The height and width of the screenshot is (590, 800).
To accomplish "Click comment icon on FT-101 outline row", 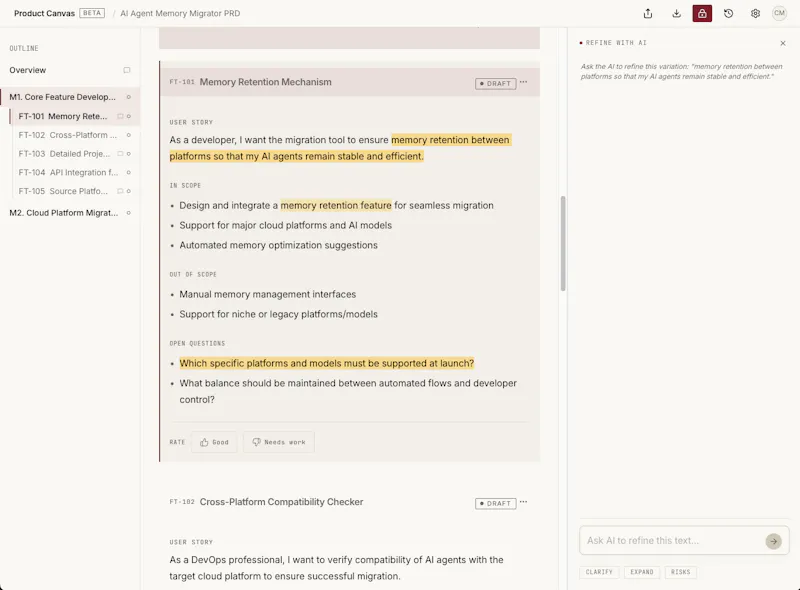I will [120, 116].
